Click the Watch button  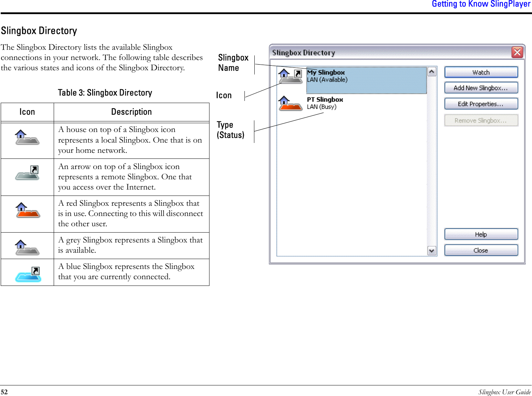(481, 72)
